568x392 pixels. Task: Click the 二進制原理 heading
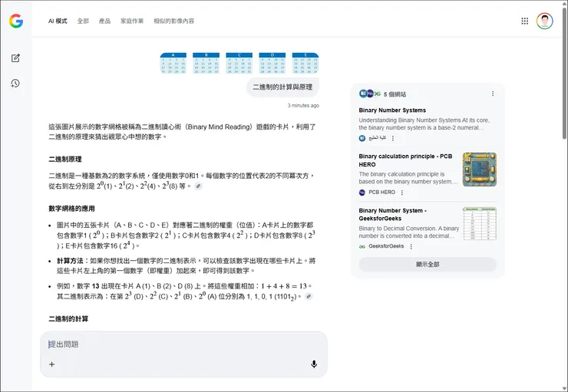coord(65,160)
